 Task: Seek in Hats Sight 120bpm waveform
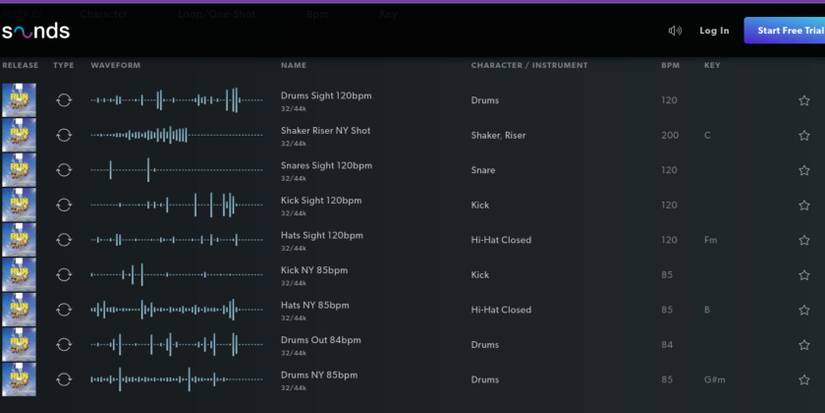176,240
